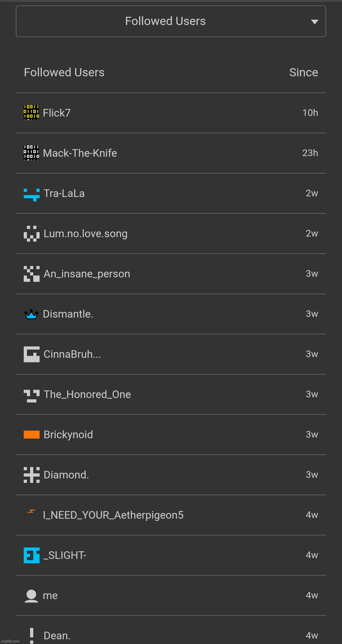Open Lum.no.love.song's profile link
Image resolution: width=342 pixels, height=644 pixels.
[85, 234]
